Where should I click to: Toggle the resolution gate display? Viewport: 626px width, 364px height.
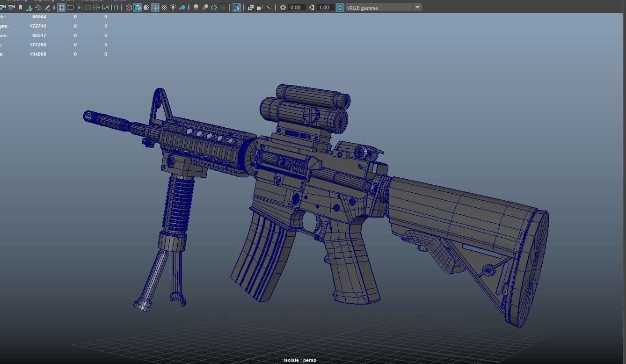79,7
